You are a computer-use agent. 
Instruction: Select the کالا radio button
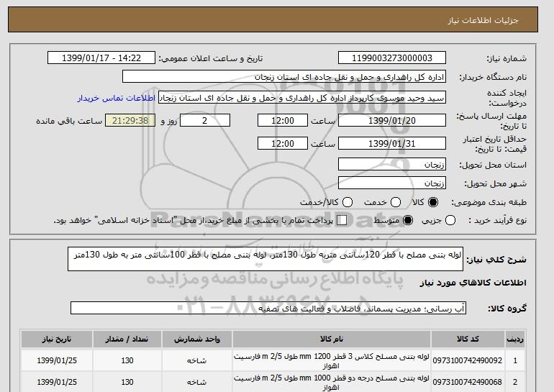point(433,202)
